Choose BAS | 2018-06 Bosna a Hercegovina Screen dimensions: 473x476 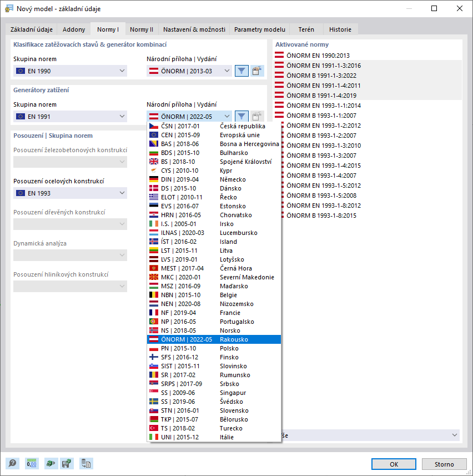click(x=214, y=144)
